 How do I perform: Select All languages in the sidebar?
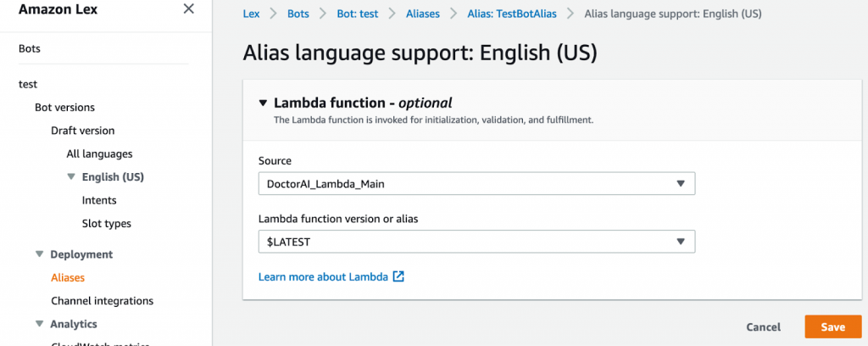100,153
